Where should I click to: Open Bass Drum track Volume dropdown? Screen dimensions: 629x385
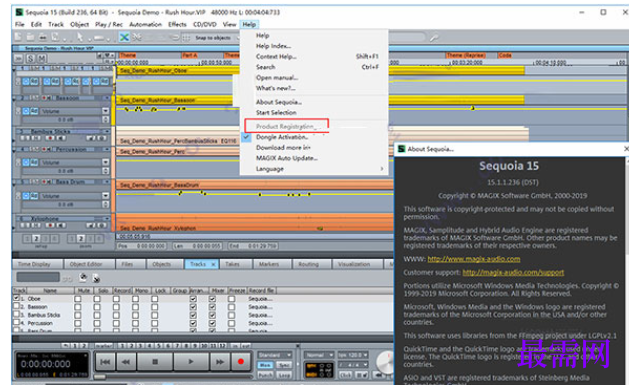pos(106,196)
